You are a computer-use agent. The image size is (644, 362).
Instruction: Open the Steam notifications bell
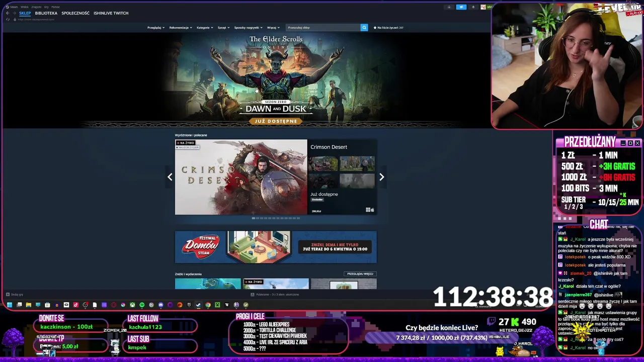473,7
